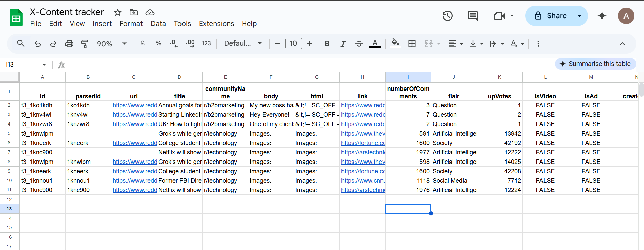Open the arstechnica link in row 11
The image size is (644, 250).
[x=363, y=190]
